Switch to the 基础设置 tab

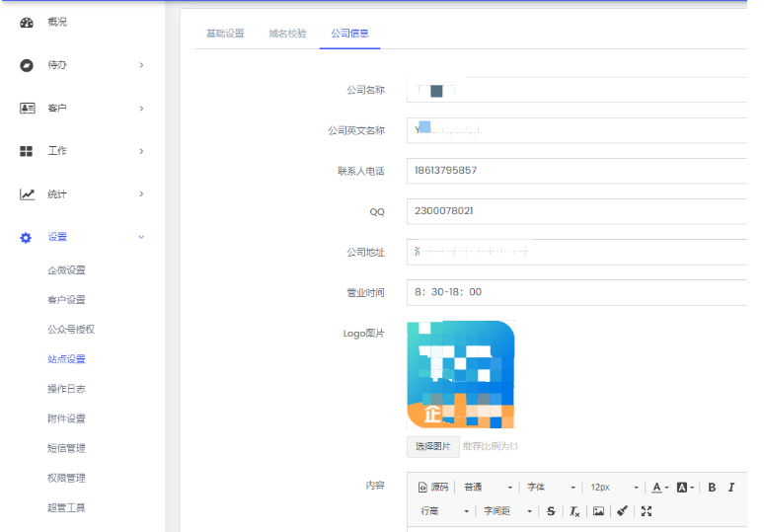(x=225, y=33)
